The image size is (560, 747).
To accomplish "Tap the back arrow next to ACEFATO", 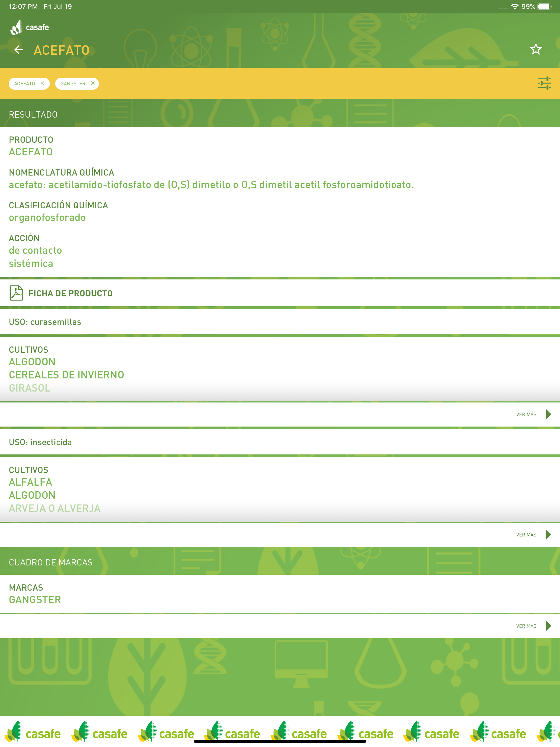I will click(x=19, y=50).
